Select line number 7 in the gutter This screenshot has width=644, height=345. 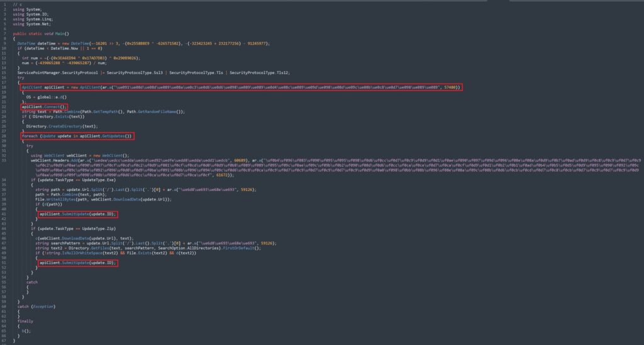click(4, 33)
